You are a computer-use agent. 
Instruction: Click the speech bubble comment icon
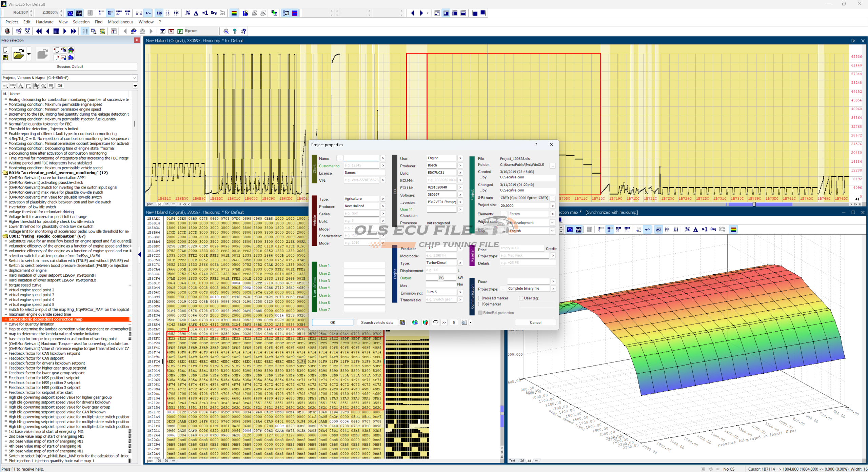point(436,322)
